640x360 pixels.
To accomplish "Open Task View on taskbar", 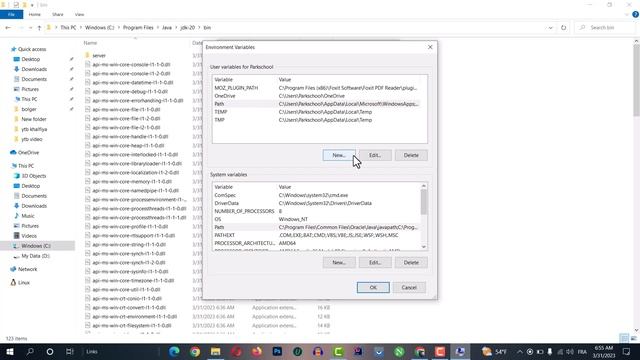I will point(69,351).
